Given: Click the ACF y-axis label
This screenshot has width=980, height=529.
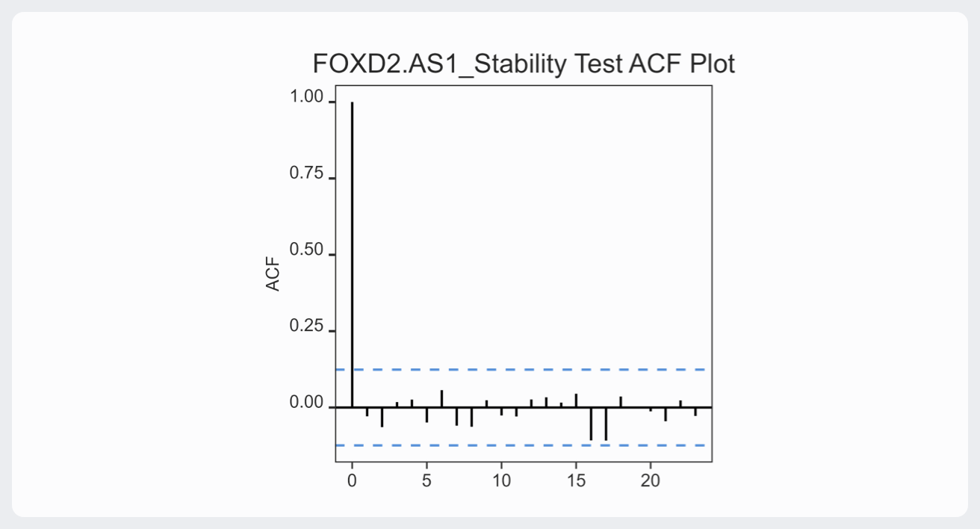Looking at the screenshot, I should 273,274.
